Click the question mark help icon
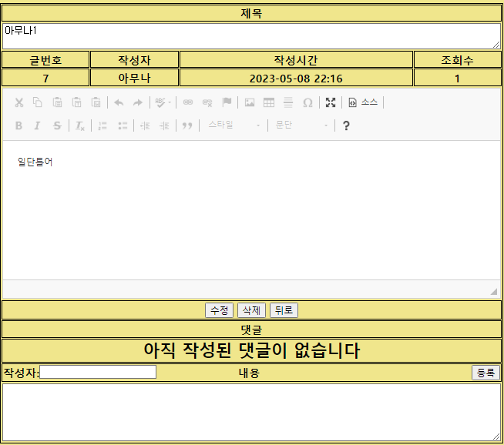The image size is (504, 445). point(346,125)
